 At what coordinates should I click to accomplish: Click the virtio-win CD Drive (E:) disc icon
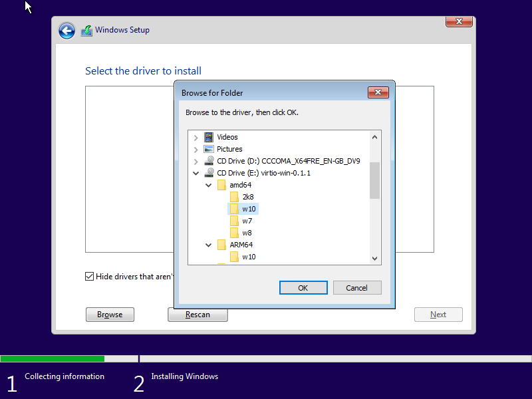click(x=209, y=173)
